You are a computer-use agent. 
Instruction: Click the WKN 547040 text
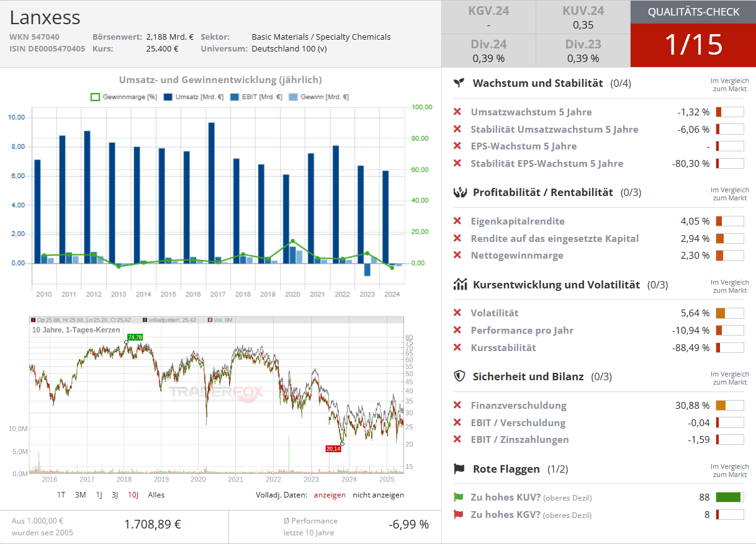[34, 37]
